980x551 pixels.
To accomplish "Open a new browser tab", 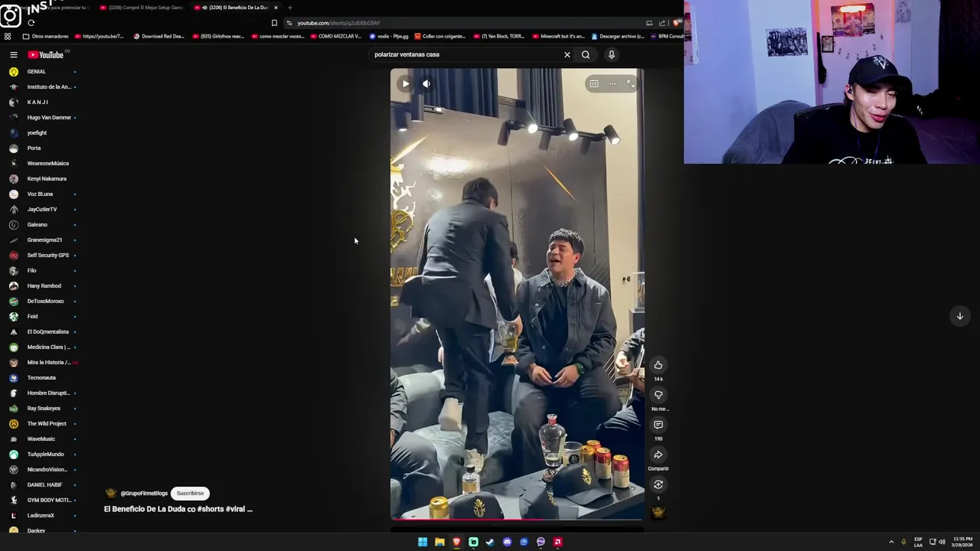I will (289, 8).
